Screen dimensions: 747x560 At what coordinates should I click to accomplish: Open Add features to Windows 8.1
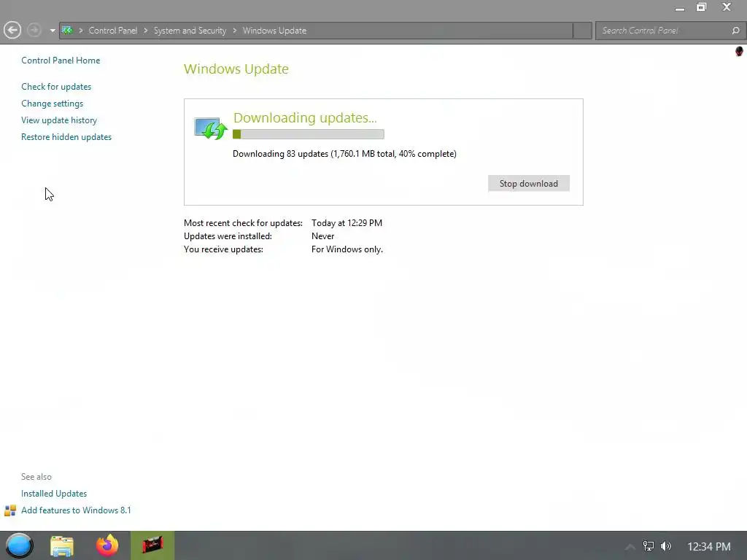(x=76, y=510)
